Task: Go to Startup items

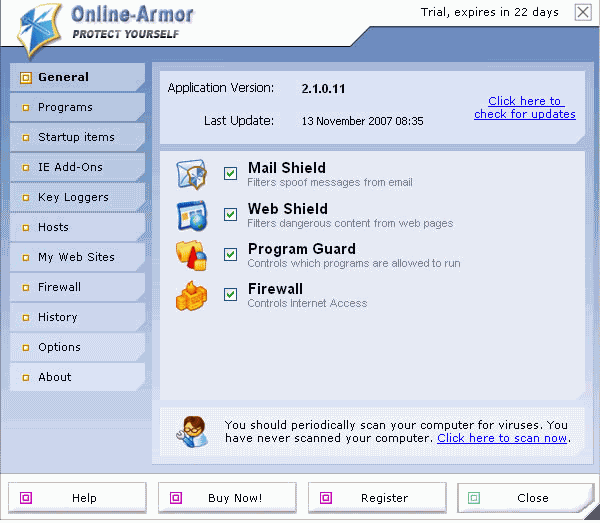Action: point(77,137)
